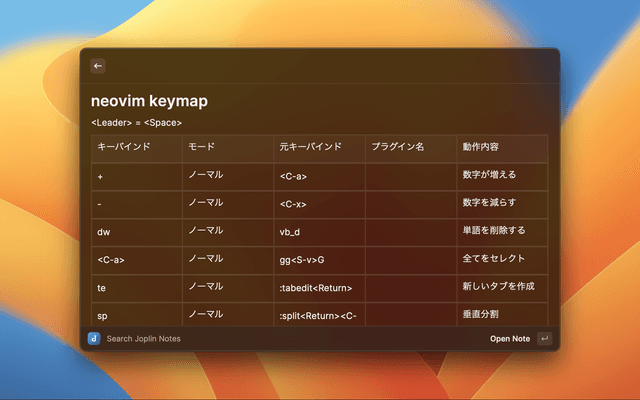Click the キーバインド column header
The image size is (640, 400).
click(x=124, y=147)
